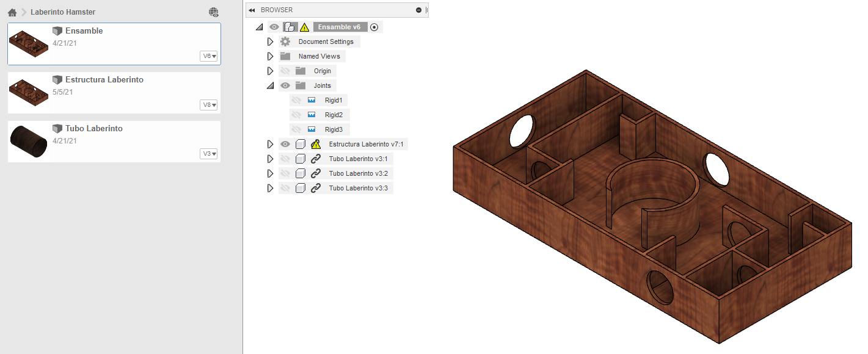This screenshot has height=354, width=868.
Task: Toggle visibility eye of Ensamble v6 root
Action: (274, 27)
